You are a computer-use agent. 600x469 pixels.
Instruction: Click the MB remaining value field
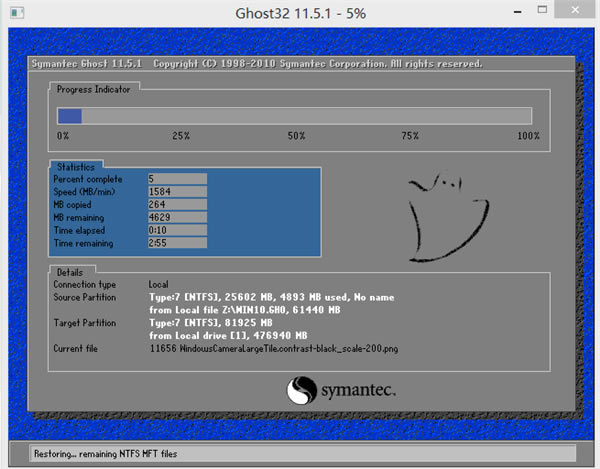177,217
